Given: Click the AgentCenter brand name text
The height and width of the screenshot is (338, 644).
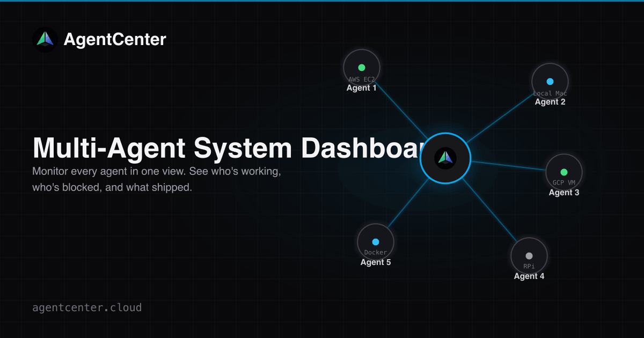Looking at the screenshot, I should coord(115,40).
